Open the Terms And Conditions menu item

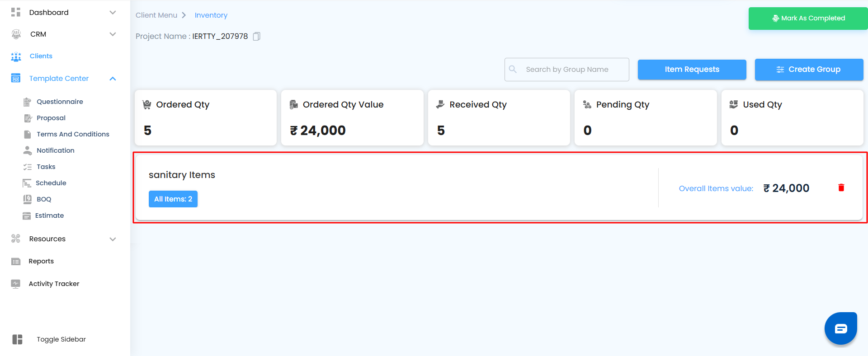pyautogui.click(x=73, y=134)
